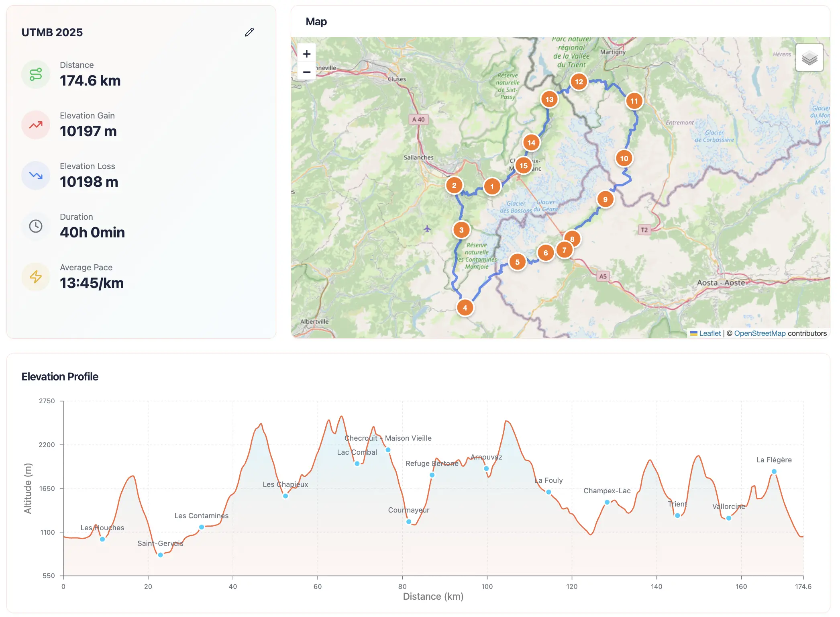
Task: Click the Duration clock icon
Action: point(36,226)
